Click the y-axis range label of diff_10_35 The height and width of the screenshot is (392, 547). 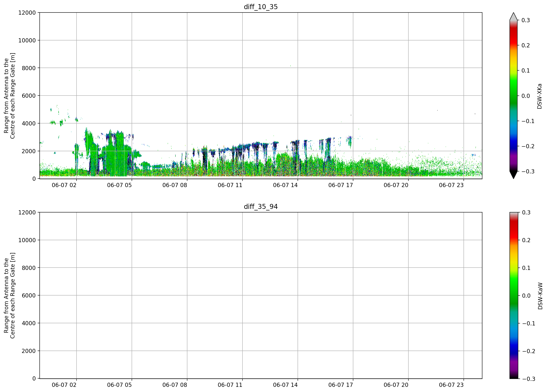click(9, 96)
